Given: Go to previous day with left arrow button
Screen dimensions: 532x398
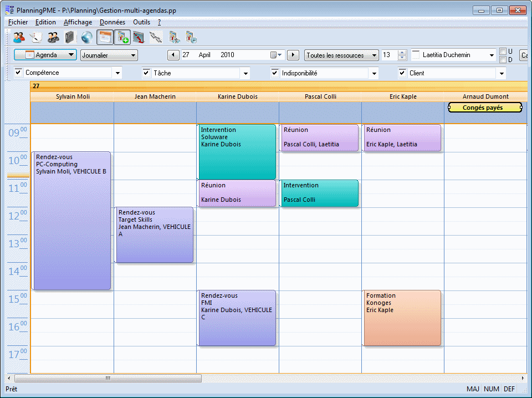Looking at the screenshot, I should 174,55.
